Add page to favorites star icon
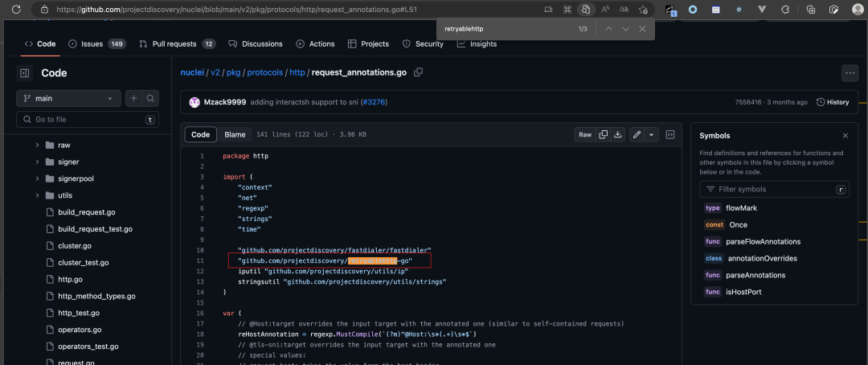Screen dimensions: 868x365 pyautogui.click(x=643, y=10)
